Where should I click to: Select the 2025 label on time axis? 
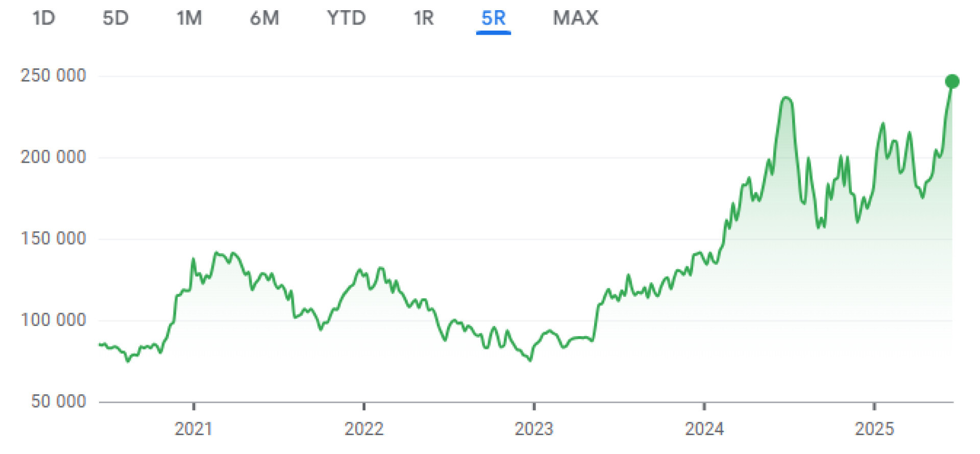pos(874,428)
